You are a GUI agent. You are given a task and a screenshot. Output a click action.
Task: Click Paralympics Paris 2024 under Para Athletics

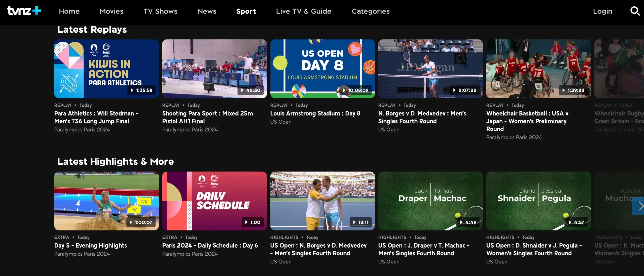pos(82,130)
